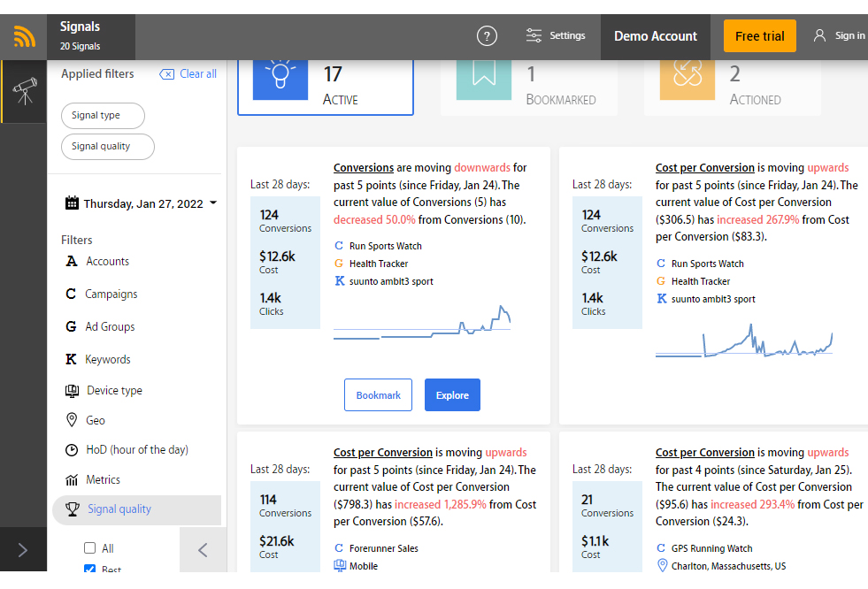Screen dimensions: 868x589
Task: Select the Demo Account header item
Action: click(656, 36)
